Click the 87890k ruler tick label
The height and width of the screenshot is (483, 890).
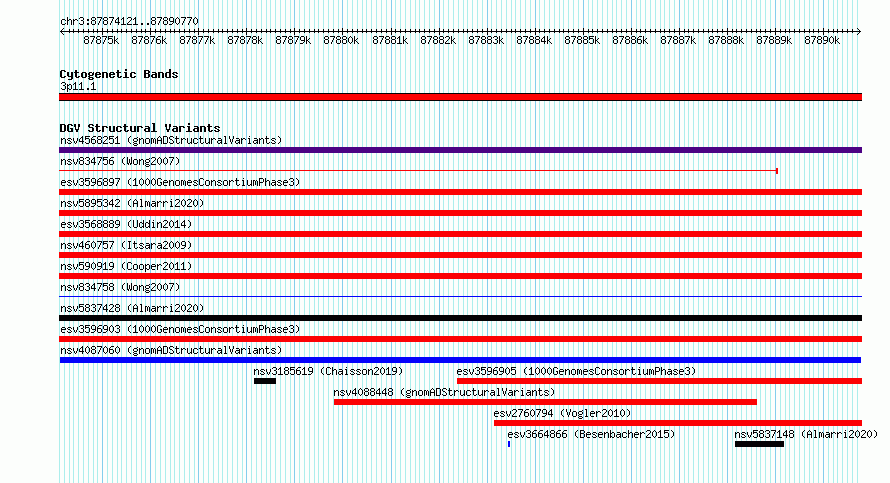[x=822, y=41]
